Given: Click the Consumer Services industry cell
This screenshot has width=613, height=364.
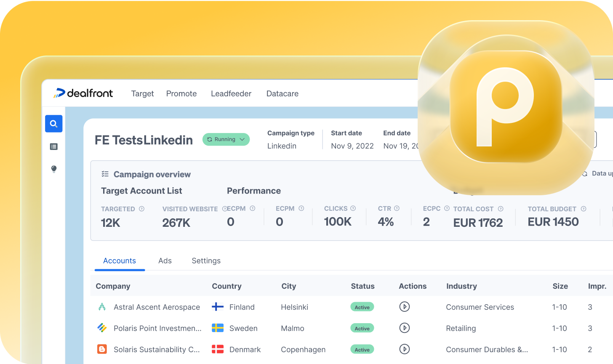Looking at the screenshot, I should click(480, 307).
